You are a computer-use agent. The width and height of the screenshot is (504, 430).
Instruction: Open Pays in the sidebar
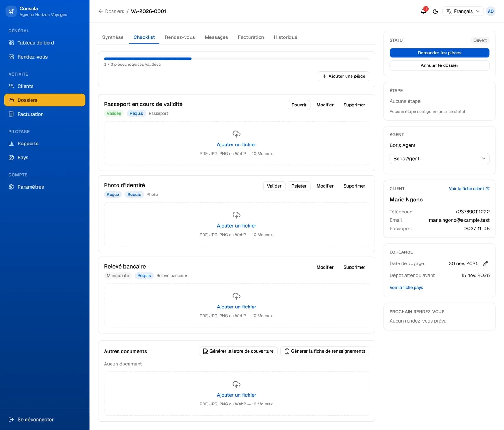click(45, 157)
